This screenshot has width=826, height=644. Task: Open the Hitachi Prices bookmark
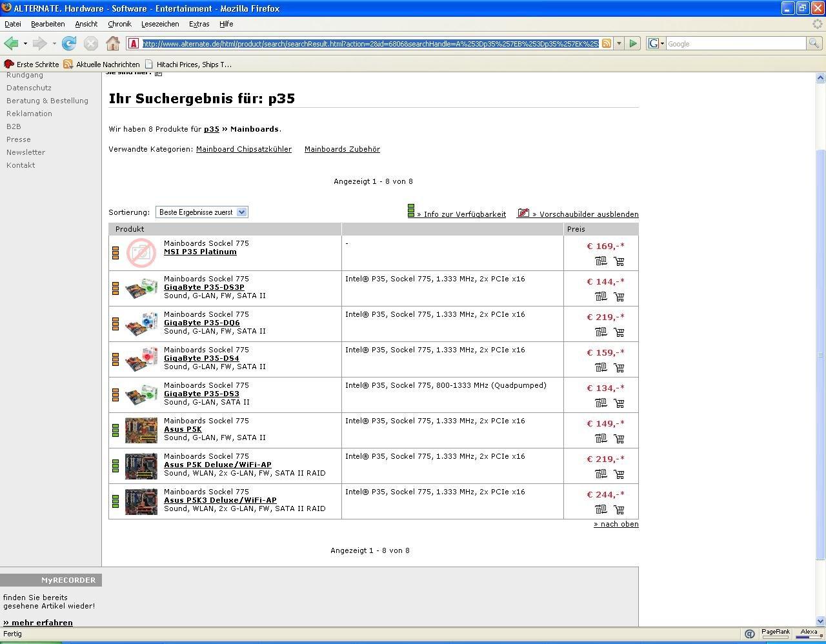click(188, 65)
